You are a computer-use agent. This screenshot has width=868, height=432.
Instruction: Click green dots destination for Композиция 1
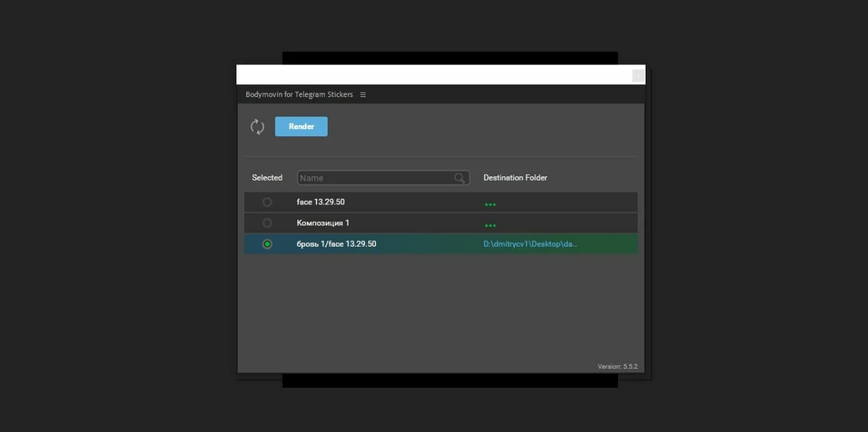pos(490,225)
